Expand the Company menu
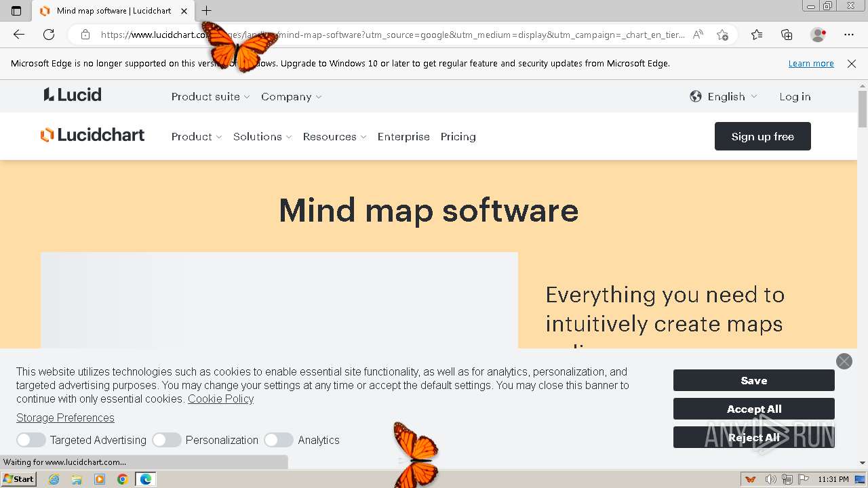Image resolution: width=868 pixels, height=488 pixels. 292,96
